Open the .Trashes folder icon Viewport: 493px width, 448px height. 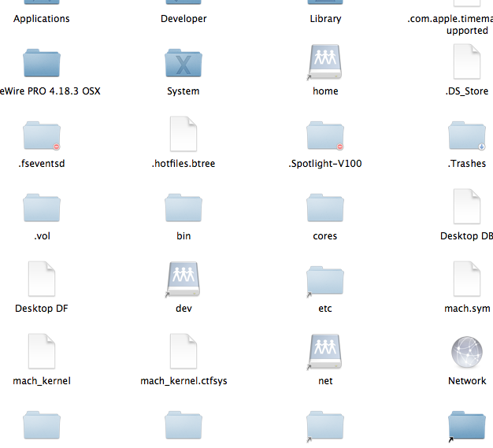tap(467, 135)
